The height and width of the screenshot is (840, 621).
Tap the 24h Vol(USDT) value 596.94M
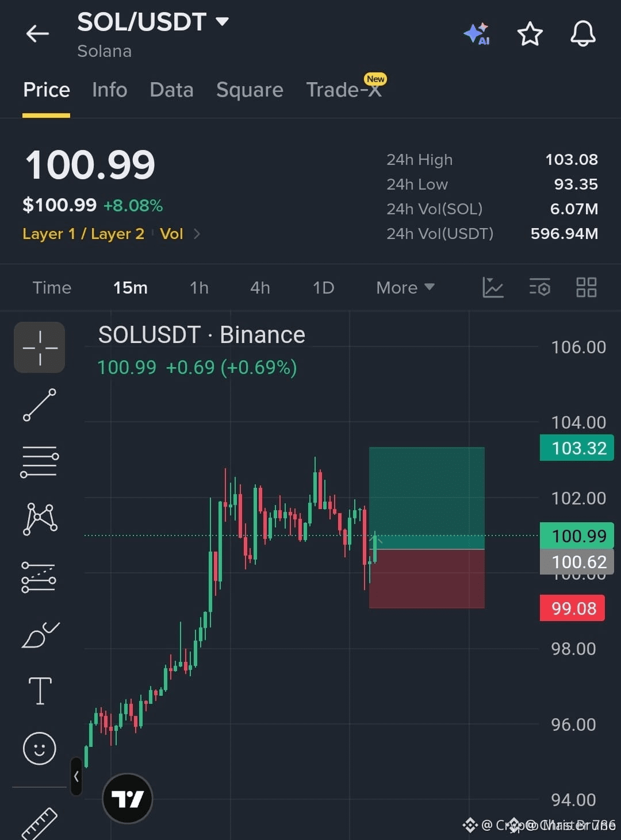564,234
